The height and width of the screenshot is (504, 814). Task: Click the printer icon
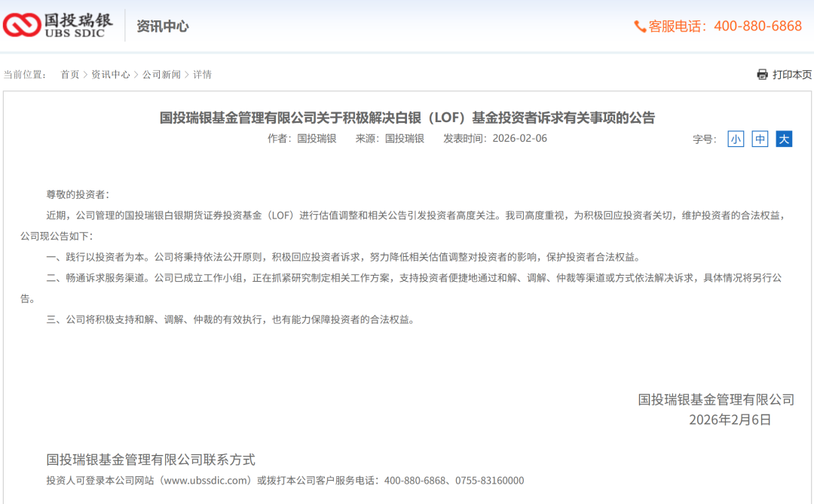point(762,75)
